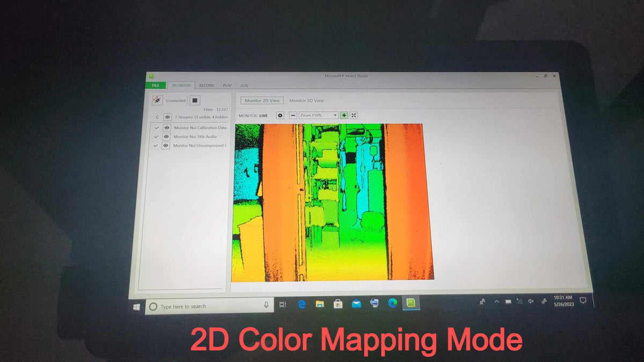Open the view settings gear
This screenshot has height=362, width=644.
click(x=280, y=115)
